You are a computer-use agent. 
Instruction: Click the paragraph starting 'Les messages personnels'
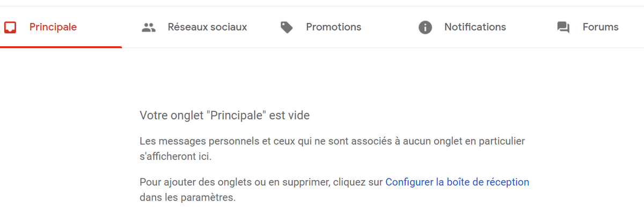pyautogui.click(x=332, y=149)
